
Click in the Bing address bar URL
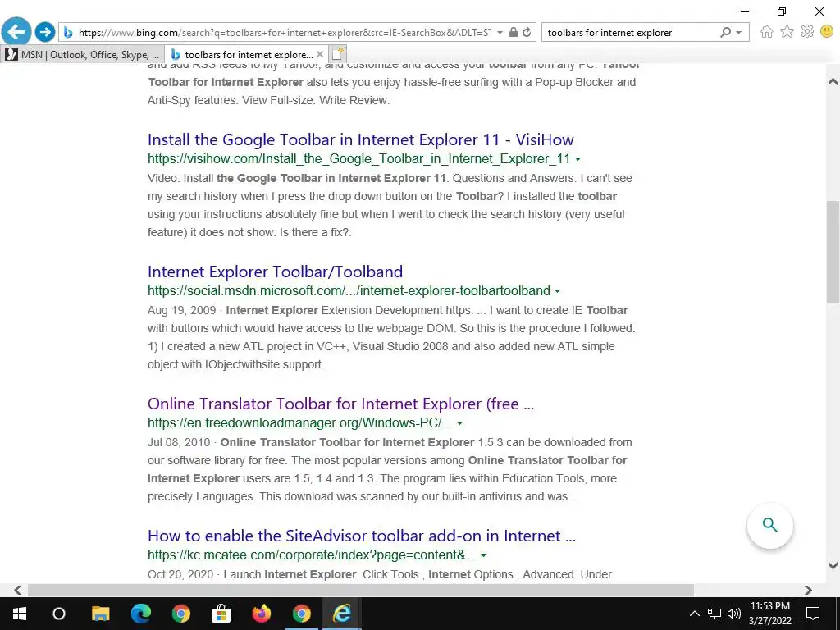point(284,33)
